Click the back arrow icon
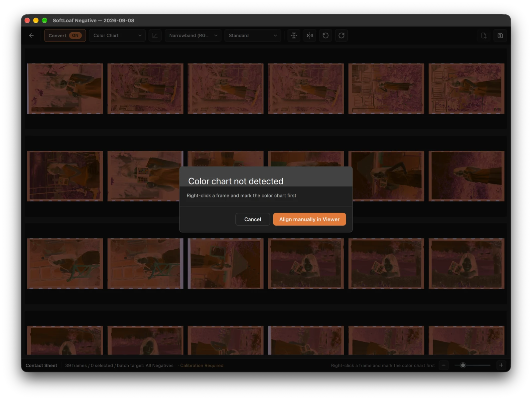 [31, 36]
